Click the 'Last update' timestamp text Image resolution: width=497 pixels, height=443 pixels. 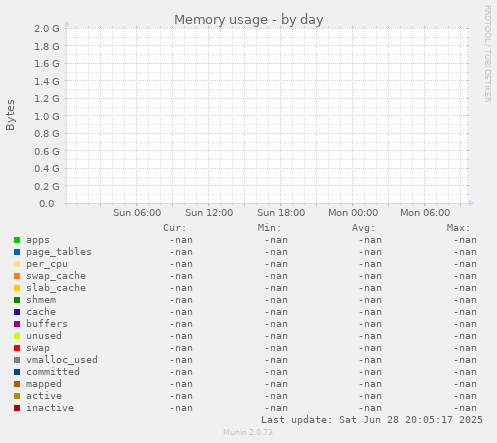coord(372,420)
